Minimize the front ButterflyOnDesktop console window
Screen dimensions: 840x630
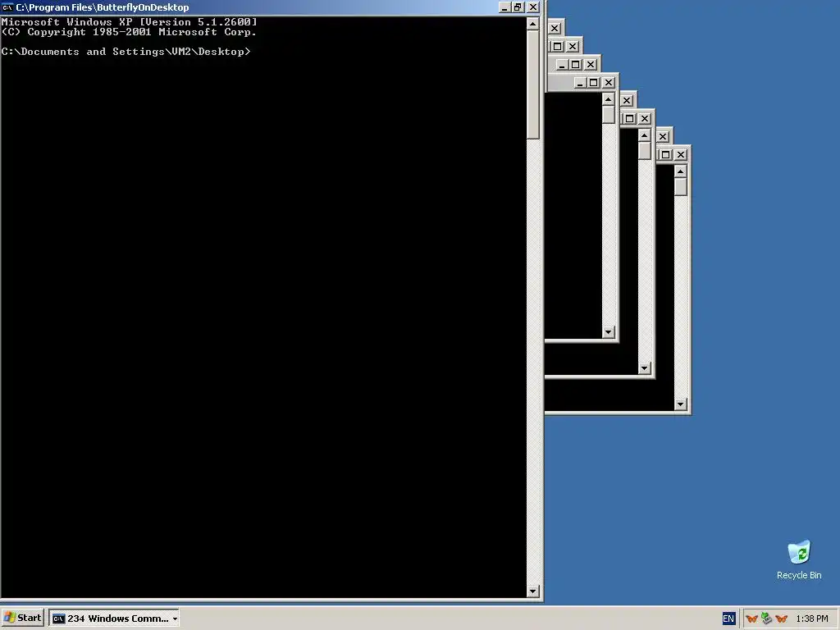click(504, 7)
